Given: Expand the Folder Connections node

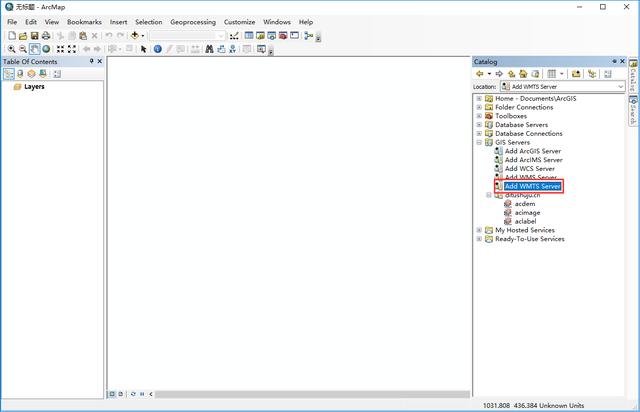Looking at the screenshot, I should [479, 107].
